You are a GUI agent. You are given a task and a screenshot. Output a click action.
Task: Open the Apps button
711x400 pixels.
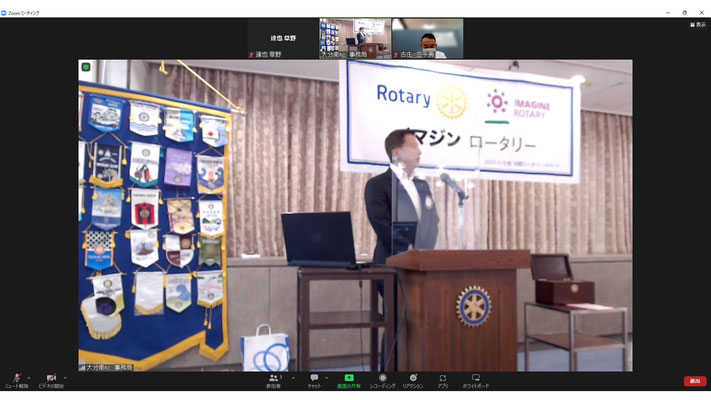tap(443, 381)
